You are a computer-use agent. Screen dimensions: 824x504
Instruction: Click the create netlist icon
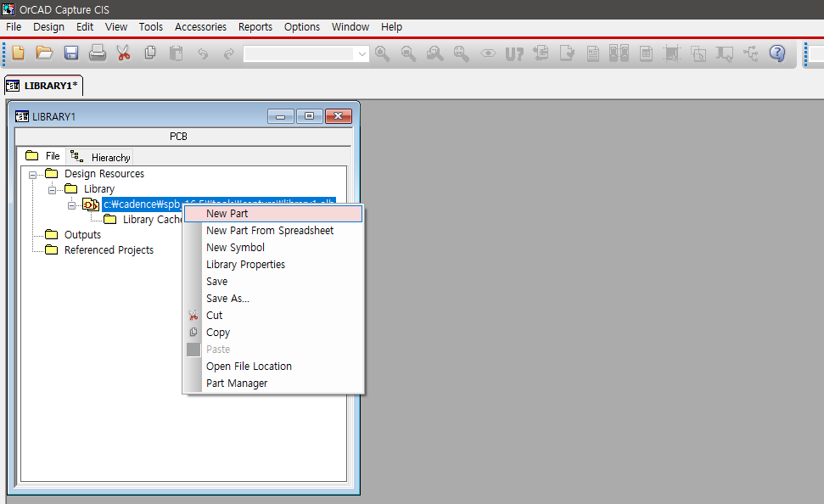[x=593, y=53]
